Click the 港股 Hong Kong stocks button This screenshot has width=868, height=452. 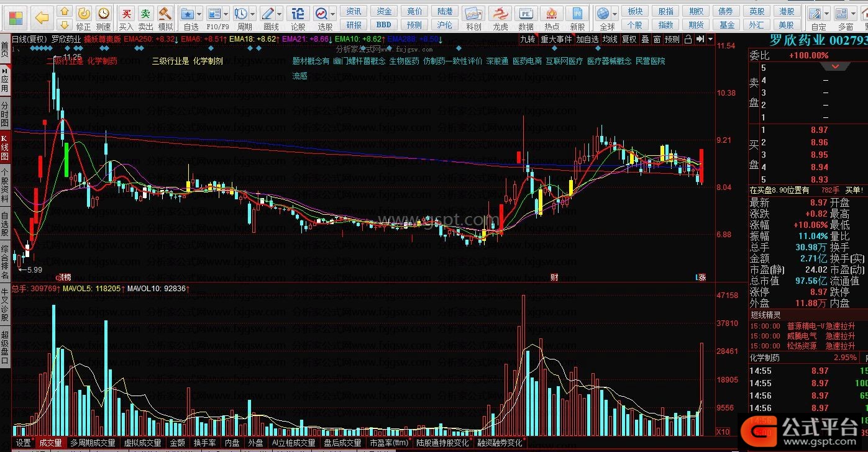click(787, 11)
